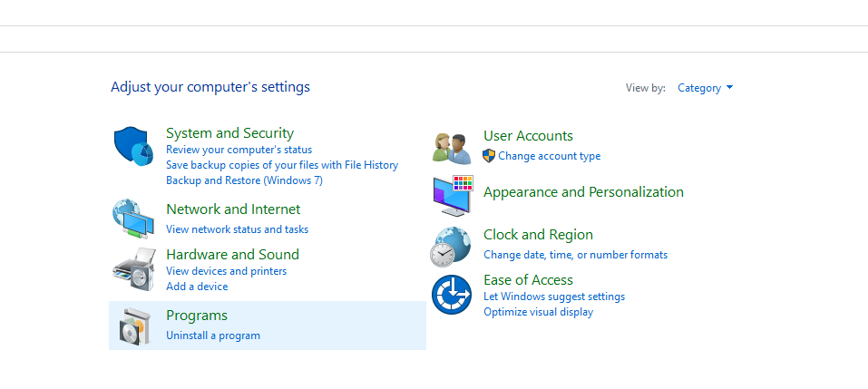Image resolution: width=868 pixels, height=389 pixels.
Task: Select Uninstall a program
Action: point(212,336)
